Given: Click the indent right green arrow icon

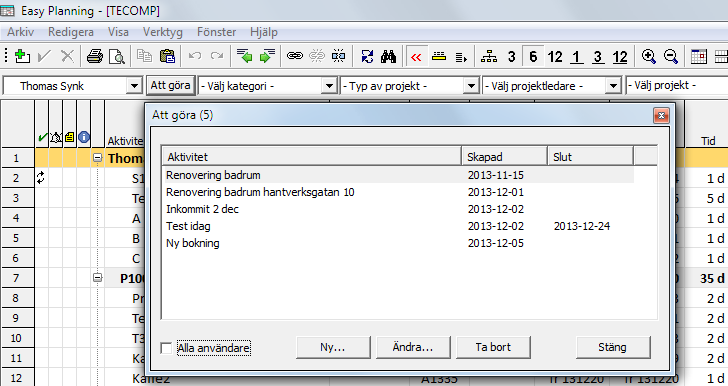Looking at the screenshot, I should click(267, 56).
